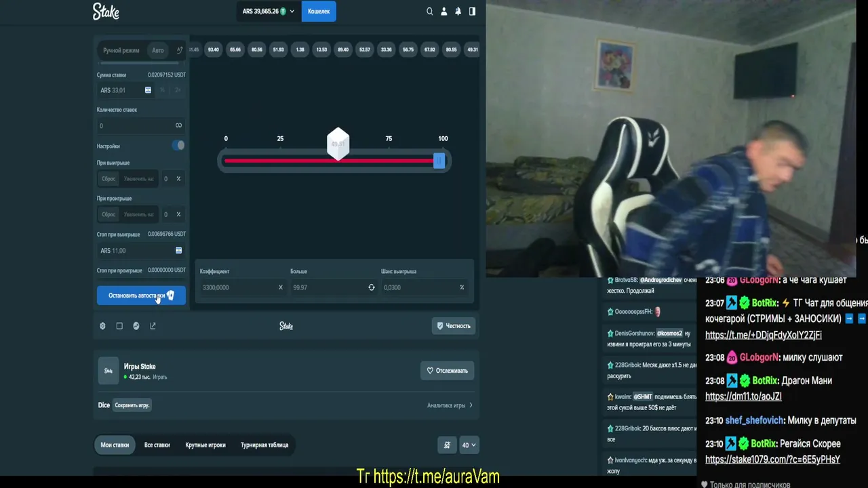Click the Сохранить игру button
The width and height of the screenshot is (868, 488).
(x=132, y=405)
